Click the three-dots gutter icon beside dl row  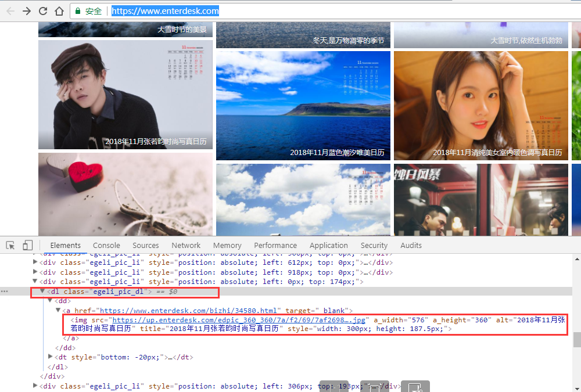pos(5,292)
